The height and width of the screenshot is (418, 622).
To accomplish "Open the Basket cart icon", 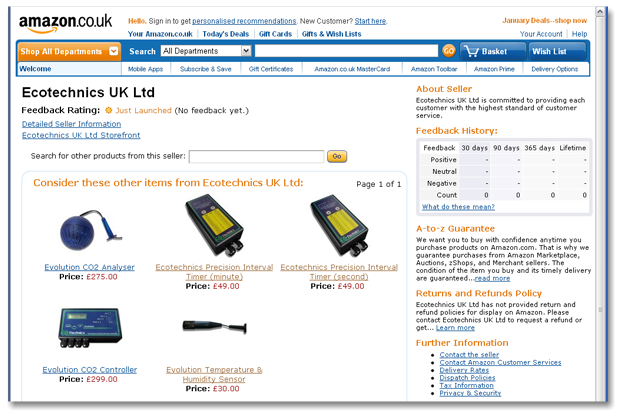I will pos(472,51).
